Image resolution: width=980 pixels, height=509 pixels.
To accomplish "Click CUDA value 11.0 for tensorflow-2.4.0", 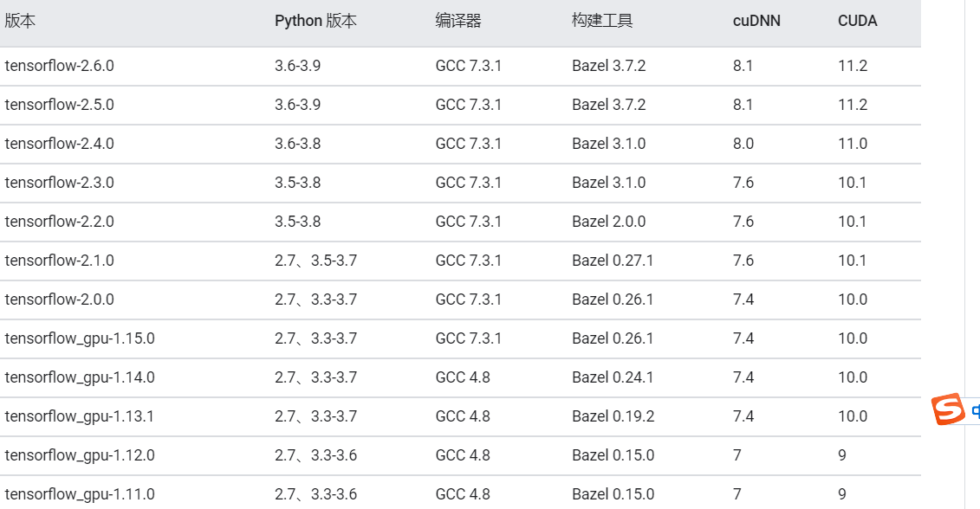I will click(x=853, y=144).
